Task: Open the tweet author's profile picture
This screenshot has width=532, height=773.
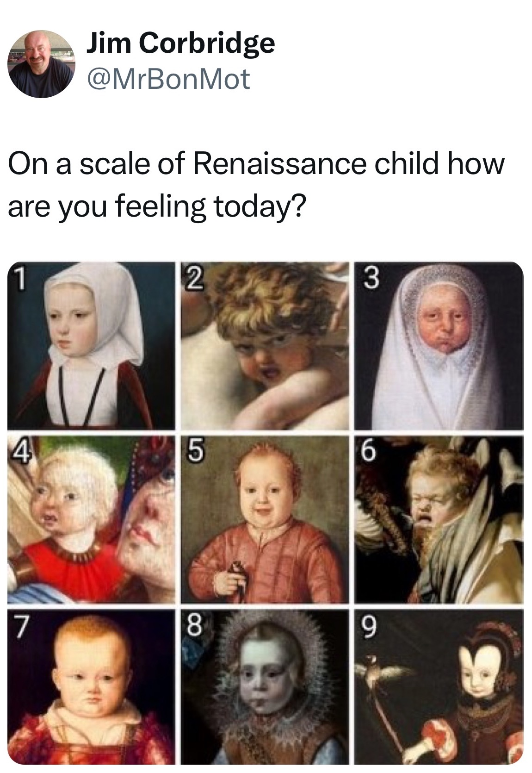Action: [x=42, y=64]
